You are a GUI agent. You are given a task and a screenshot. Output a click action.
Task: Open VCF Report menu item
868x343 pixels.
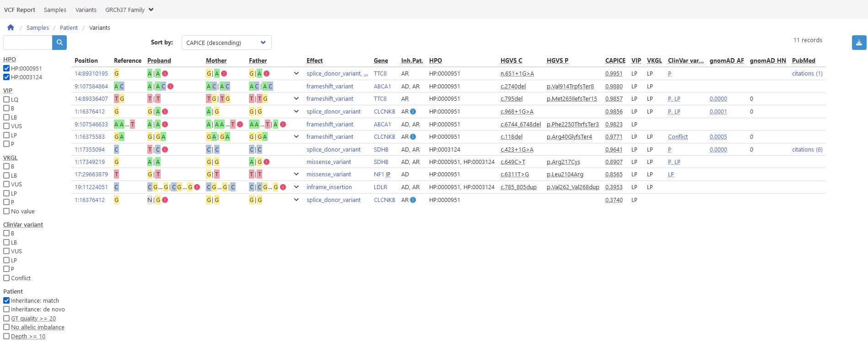pyautogui.click(x=20, y=10)
